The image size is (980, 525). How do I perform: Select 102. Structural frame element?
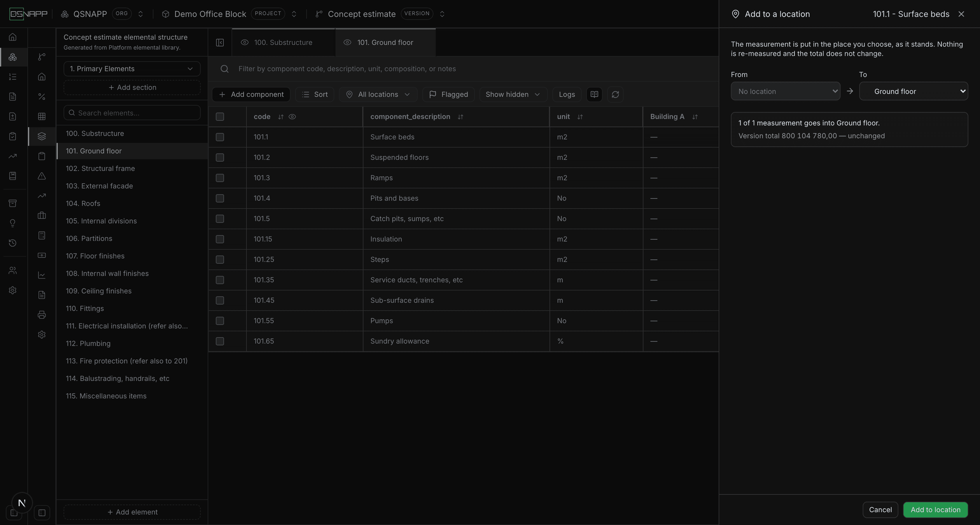coord(132,169)
